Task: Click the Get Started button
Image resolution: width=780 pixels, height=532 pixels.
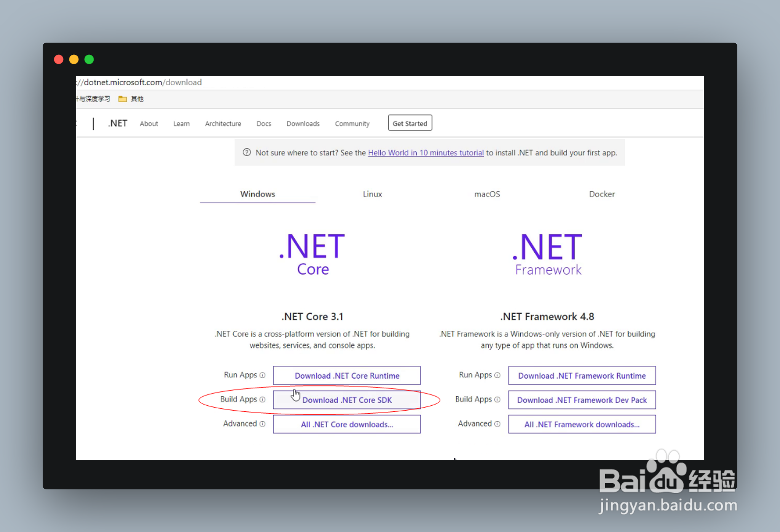Action: (x=410, y=123)
